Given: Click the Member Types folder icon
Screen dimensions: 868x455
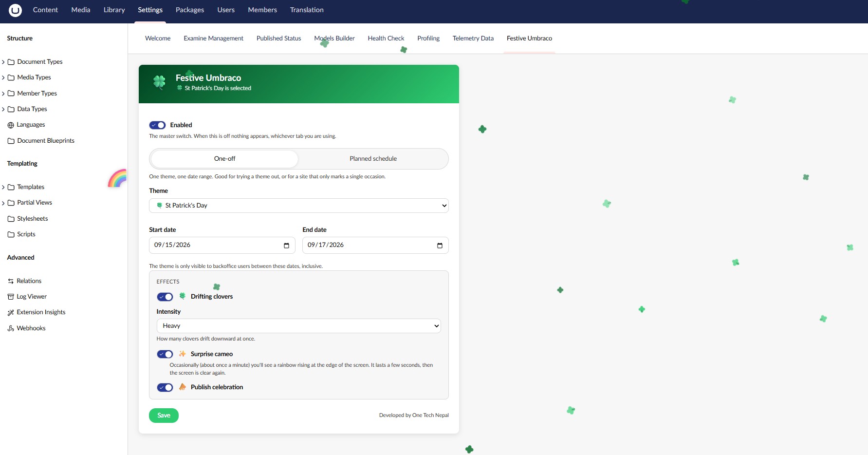Looking at the screenshot, I should [11, 94].
